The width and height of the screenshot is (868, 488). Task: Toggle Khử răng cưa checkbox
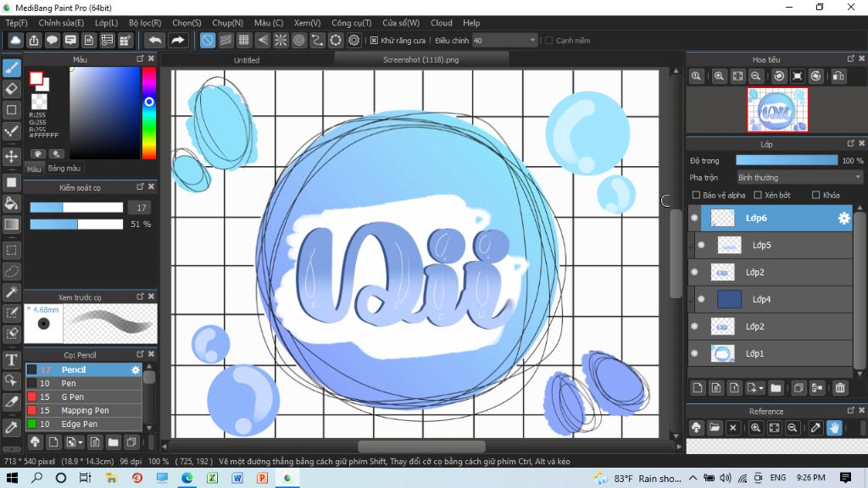click(x=374, y=41)
